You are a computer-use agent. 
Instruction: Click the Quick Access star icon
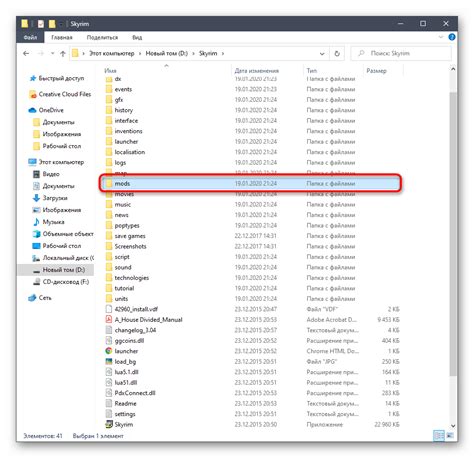point(32,78)
